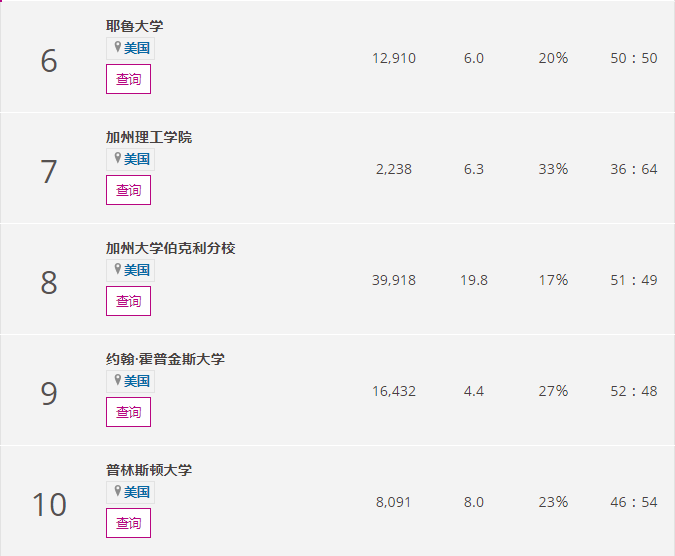Click location pin icon under 加州大学伯克利分校

pyautogui.click(x=117, y=270)
